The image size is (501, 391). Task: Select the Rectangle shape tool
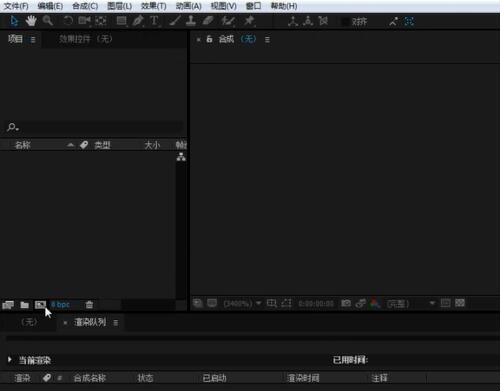[121, 21]
